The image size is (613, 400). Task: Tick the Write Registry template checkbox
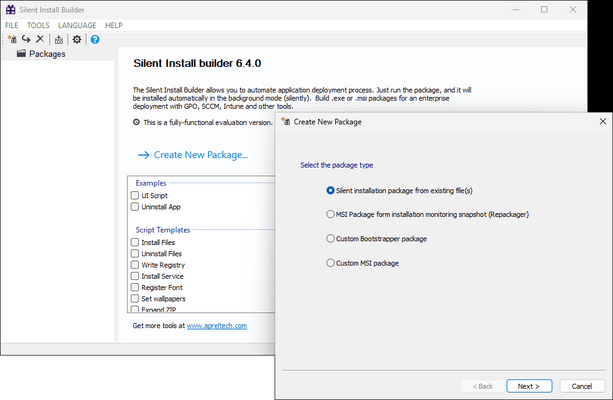tap(135, 265)
